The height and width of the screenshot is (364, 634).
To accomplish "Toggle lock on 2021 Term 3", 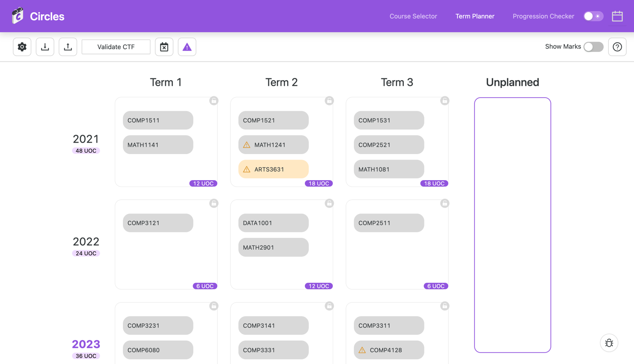I will [x=445, y=101].
